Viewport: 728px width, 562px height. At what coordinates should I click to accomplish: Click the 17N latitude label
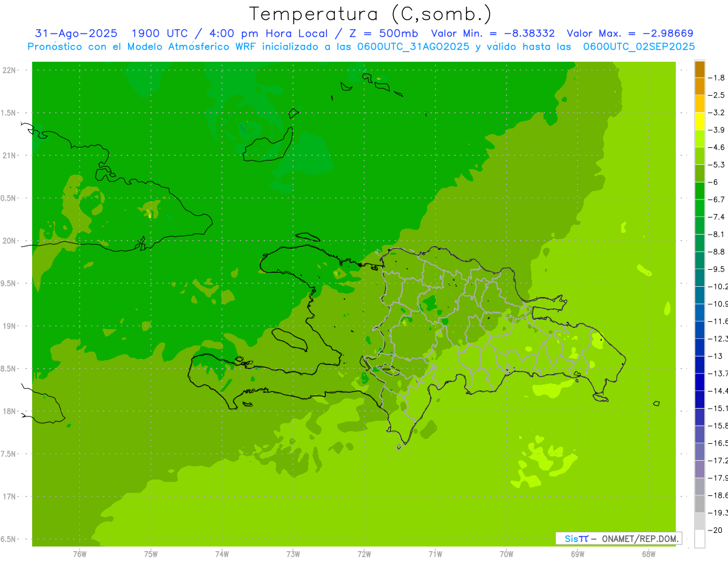coord(9,497)
